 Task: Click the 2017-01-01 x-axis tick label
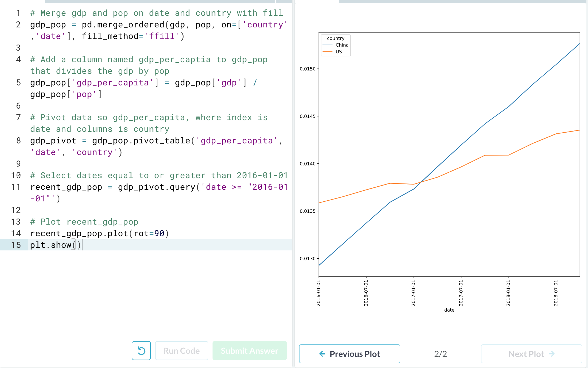[x=413, y=293]
